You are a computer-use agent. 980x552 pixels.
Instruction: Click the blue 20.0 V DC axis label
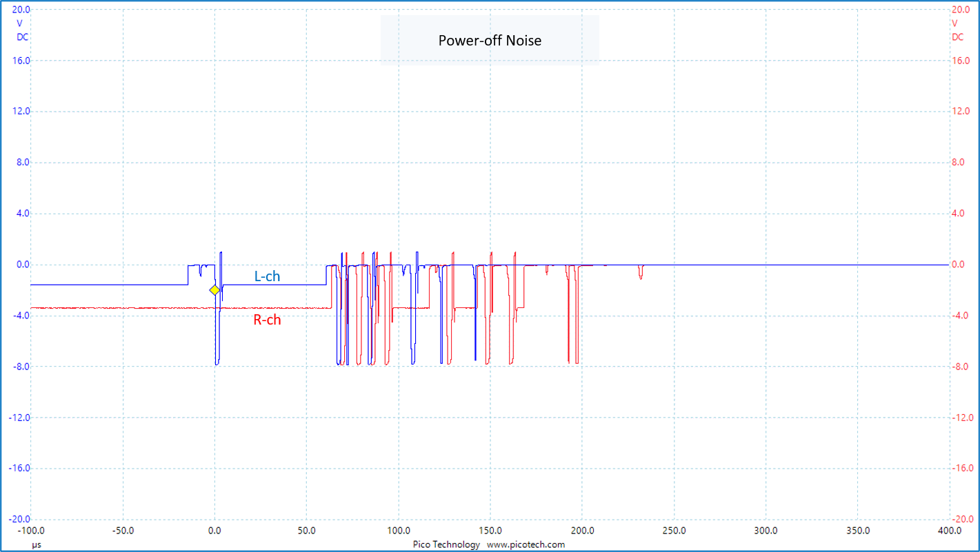click(x=21, y=23)
